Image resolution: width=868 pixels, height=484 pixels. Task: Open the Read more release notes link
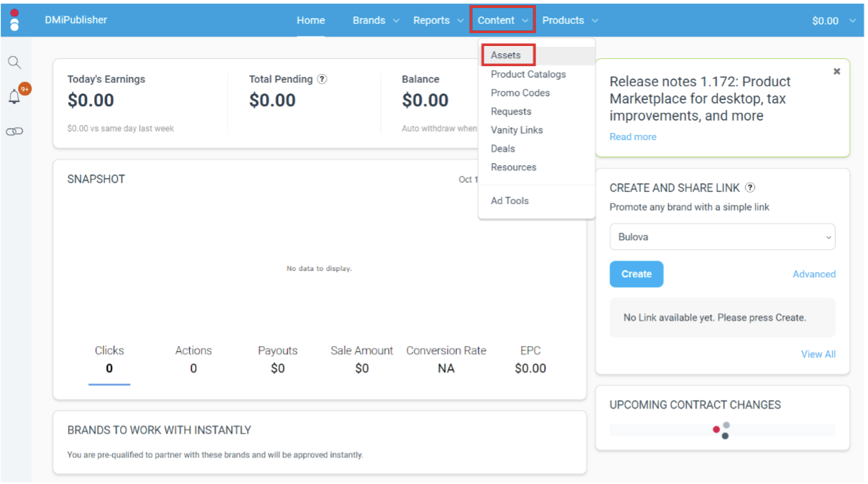click(x=632, y=136)
